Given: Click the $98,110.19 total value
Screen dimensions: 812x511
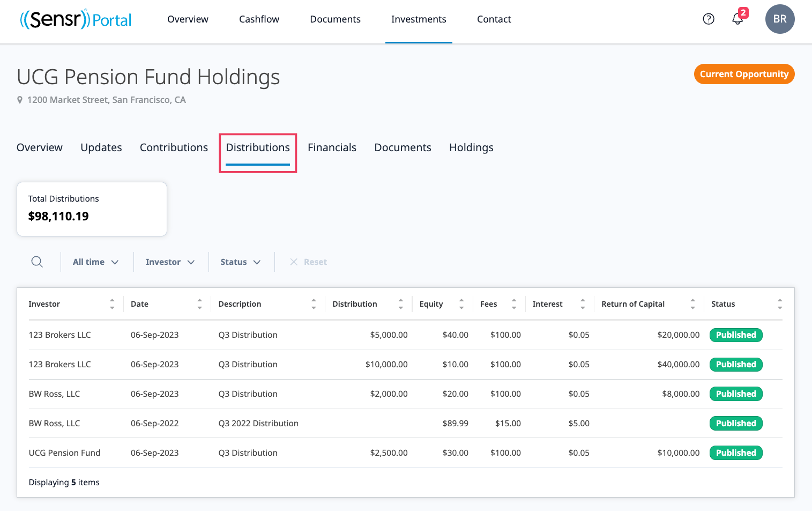Looking at the screenshot, I should click(58, 216).
